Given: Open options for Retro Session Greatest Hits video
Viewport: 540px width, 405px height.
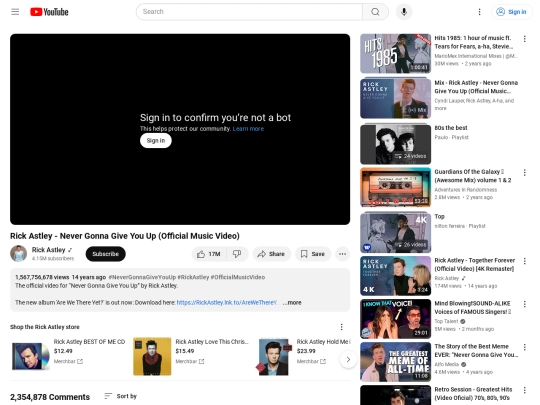Looking at the screenshot, I should (525, 391).
